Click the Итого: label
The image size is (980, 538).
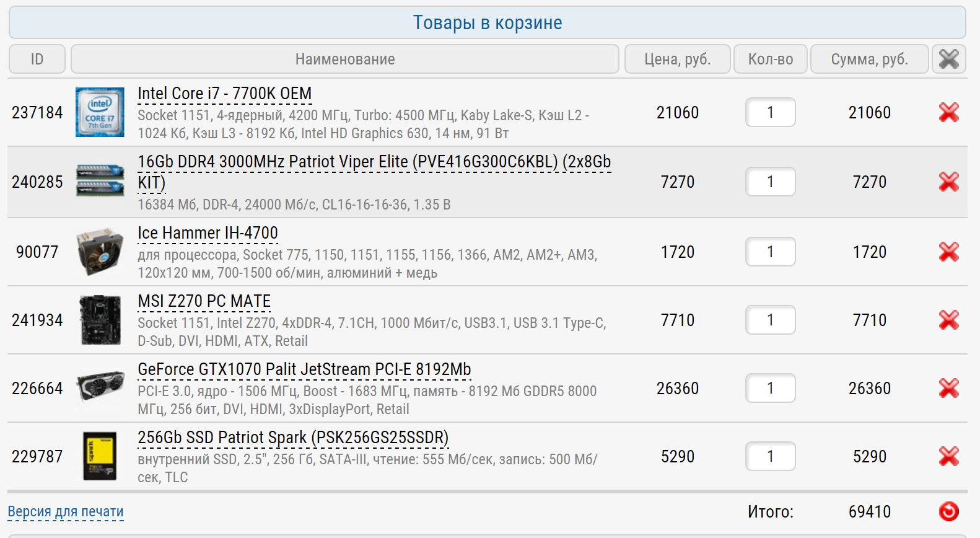tap(771, 511)
